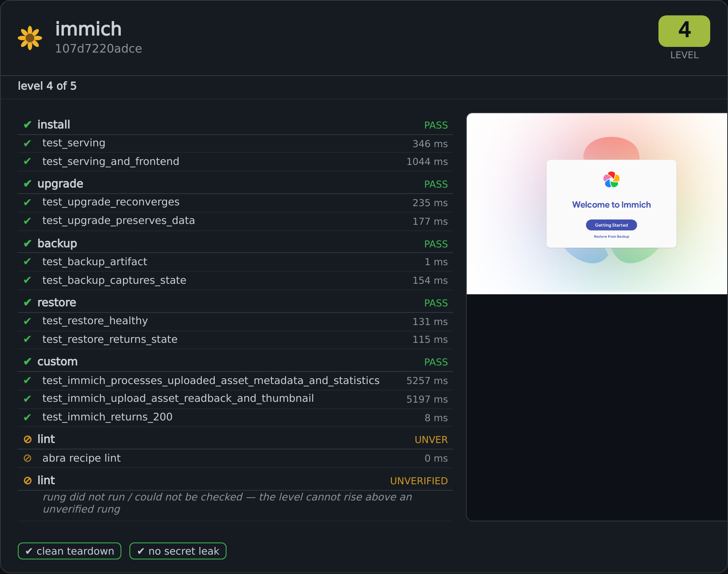Click the unverified circle icon on lint UNVER row

pos(28,439)
